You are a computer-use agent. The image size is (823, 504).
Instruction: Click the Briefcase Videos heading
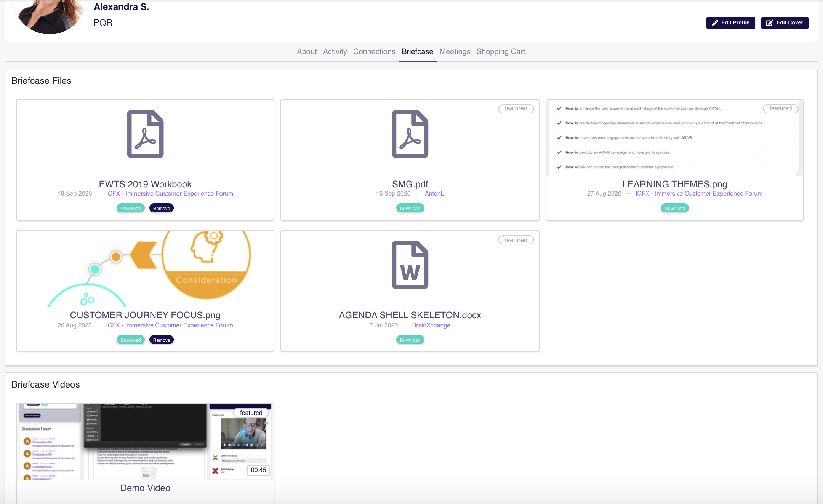(x=45, y=384)
